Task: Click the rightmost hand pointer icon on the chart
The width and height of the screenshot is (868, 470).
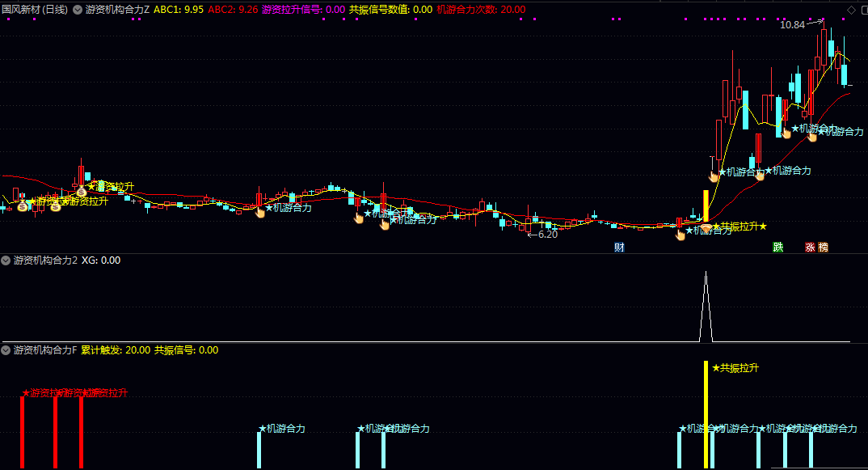Action: pos(811,136)
